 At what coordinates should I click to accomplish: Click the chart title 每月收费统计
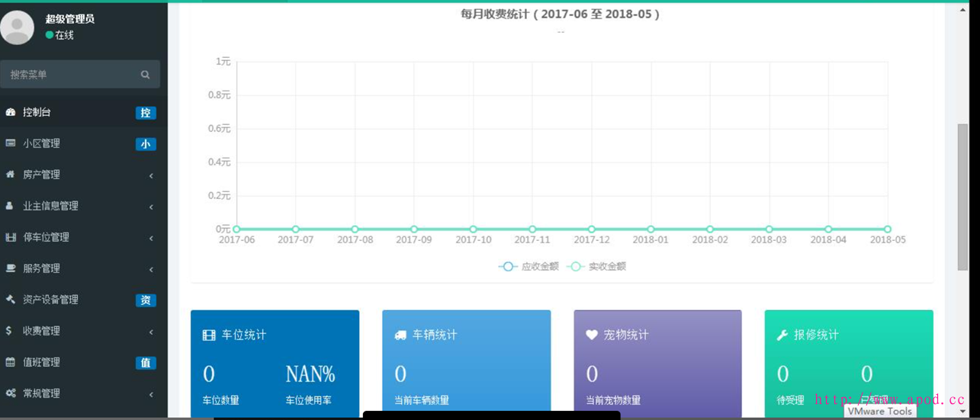point(561,14)
